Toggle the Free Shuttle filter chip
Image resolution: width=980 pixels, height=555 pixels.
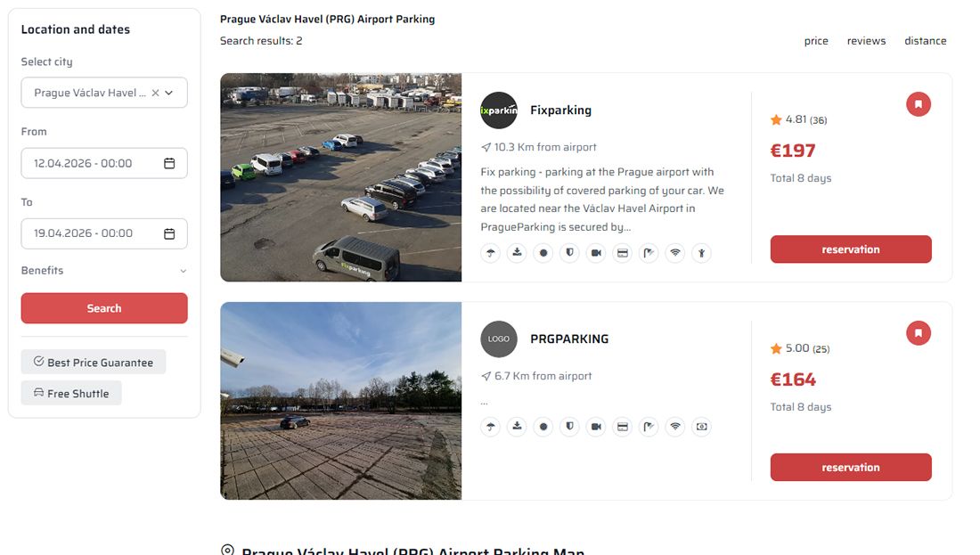click(x=71, y=393)
